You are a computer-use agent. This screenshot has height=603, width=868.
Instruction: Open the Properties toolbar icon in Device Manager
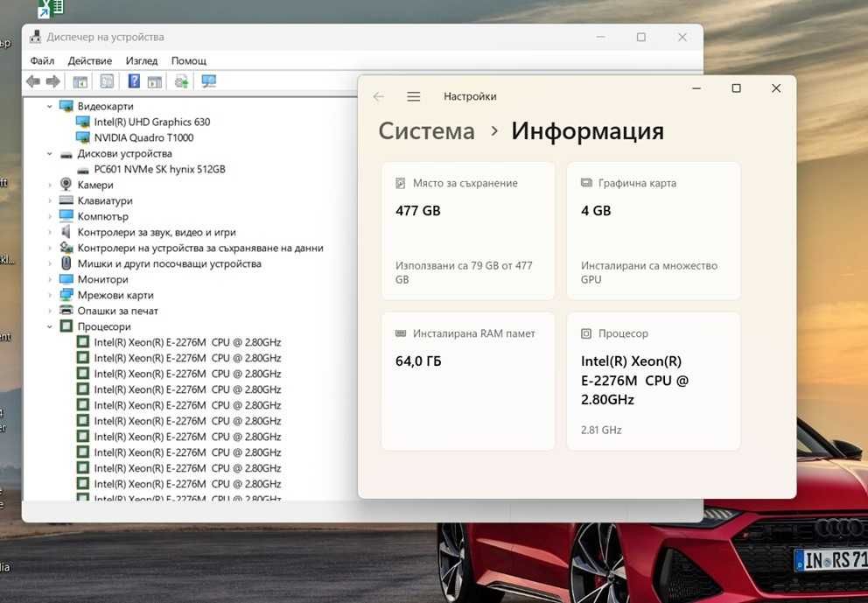click(x=107, y=81)
